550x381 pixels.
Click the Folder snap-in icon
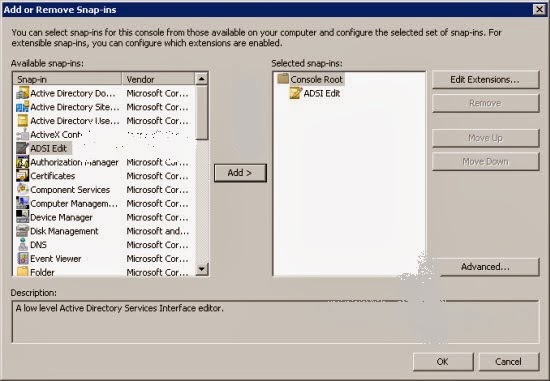pyautogui.click(x=23, y=272)
